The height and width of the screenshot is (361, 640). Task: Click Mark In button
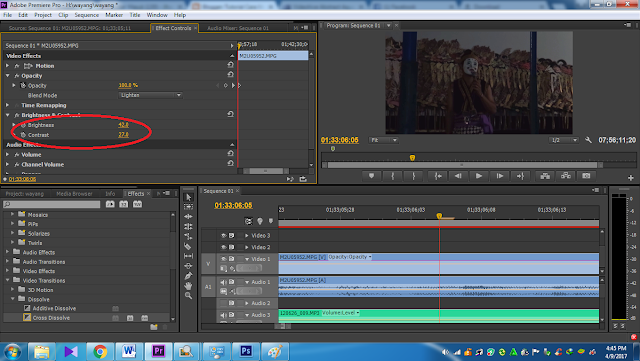point(393,176)
